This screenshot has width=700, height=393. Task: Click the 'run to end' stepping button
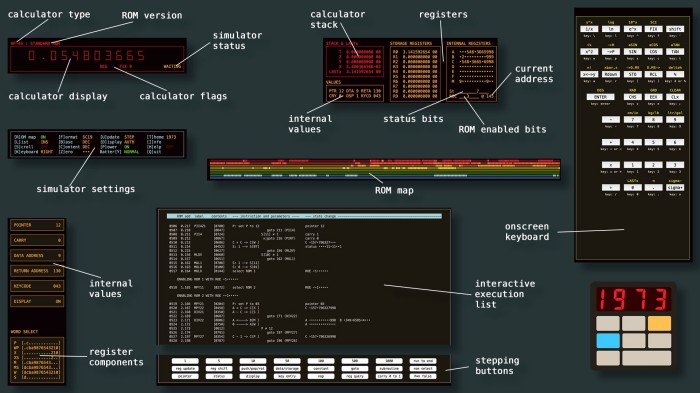(423, 361)
